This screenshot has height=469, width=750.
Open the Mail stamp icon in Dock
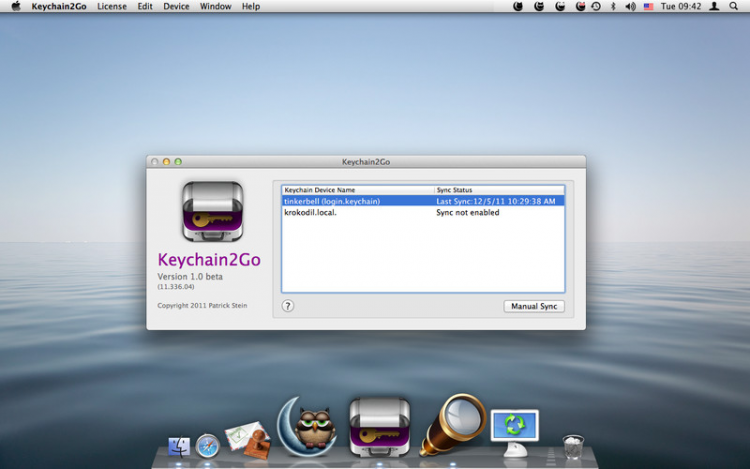[248, 439]
